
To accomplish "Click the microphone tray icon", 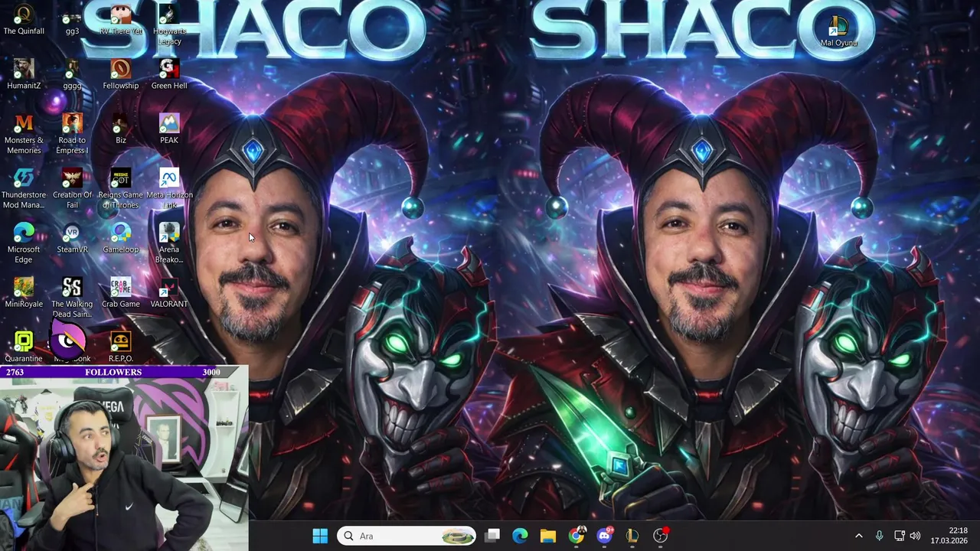I will coord(879,536).
